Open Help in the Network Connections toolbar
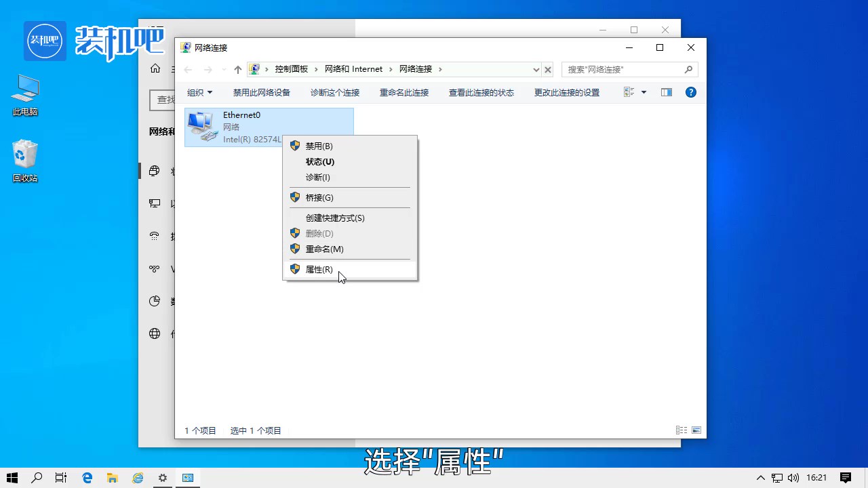The width and height of the screenshot is (868, 488). pos(690,92)
